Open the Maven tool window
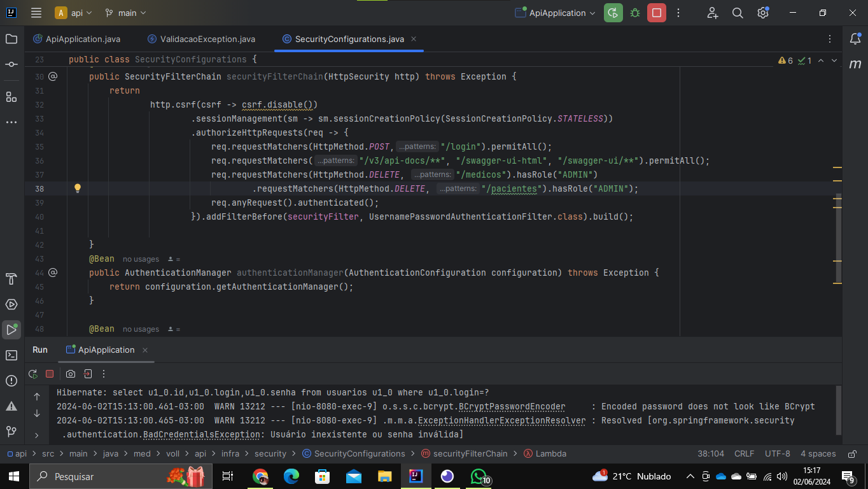The image size is (868, 489). [855, 64]
